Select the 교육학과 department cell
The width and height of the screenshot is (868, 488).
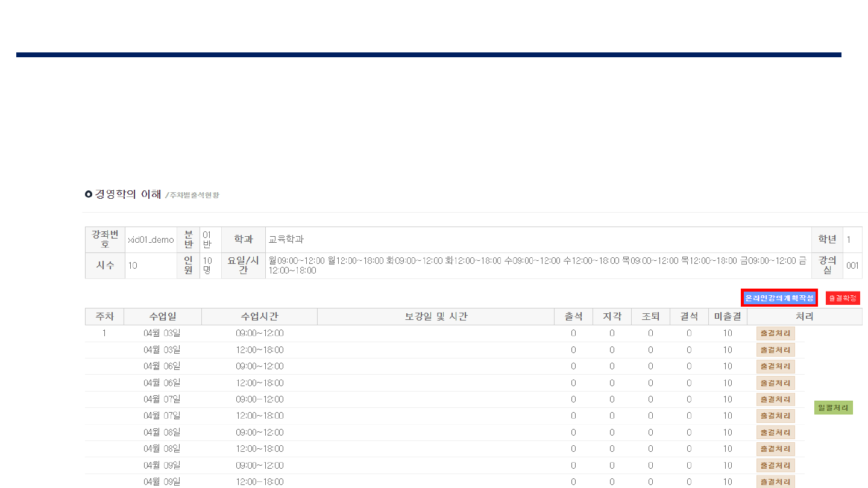click(286, 240)
